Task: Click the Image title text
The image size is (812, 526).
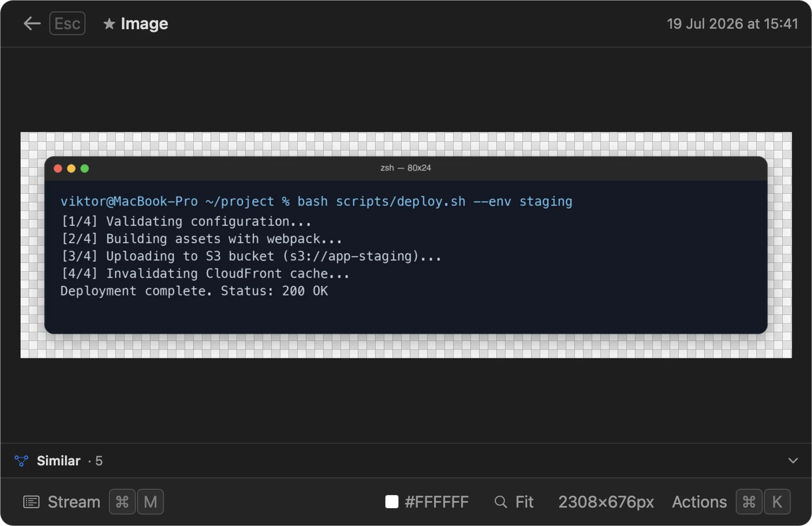Action: 145,24
